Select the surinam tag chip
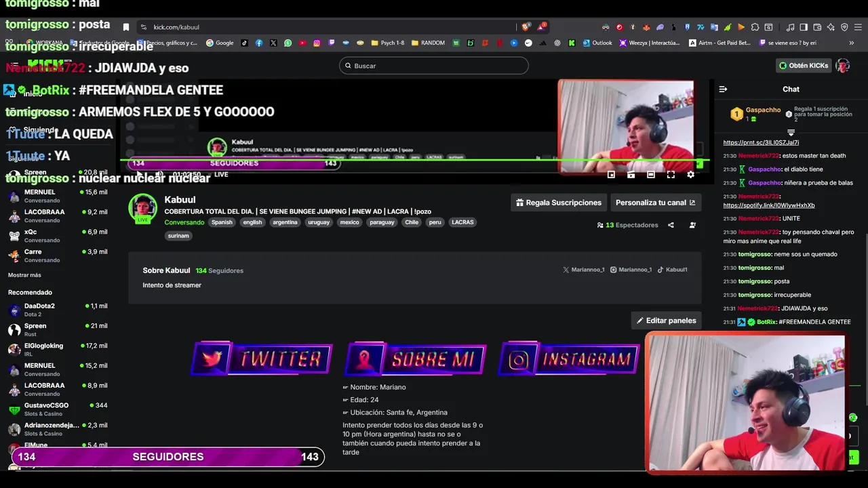The image size is (868, 488). click(178, 236)
